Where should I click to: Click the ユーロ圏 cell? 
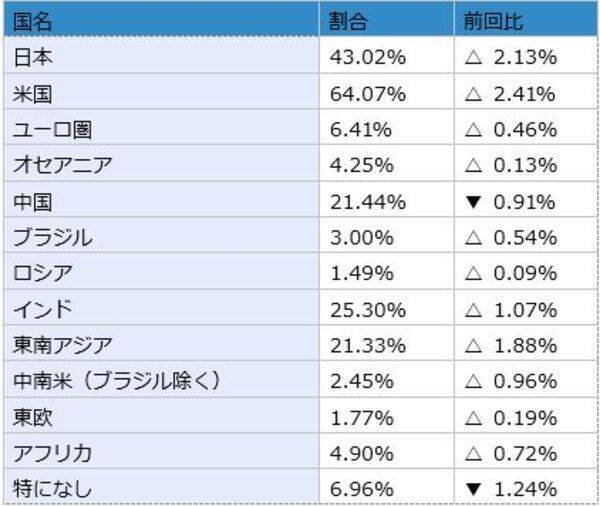click(x=56, y=130)
